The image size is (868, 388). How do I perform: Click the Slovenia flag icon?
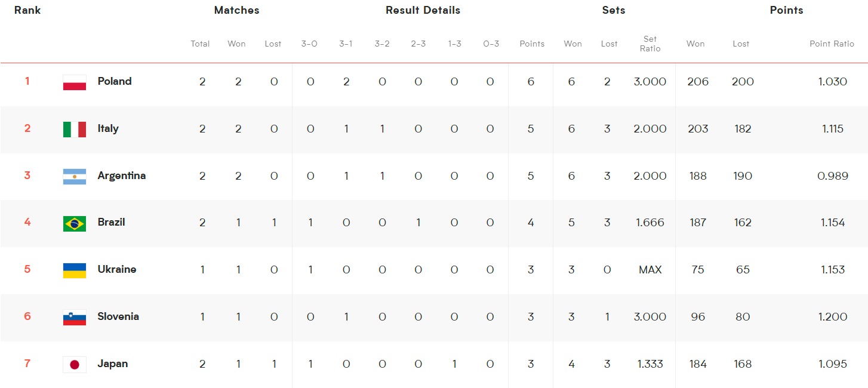click(x=75, y=318)
